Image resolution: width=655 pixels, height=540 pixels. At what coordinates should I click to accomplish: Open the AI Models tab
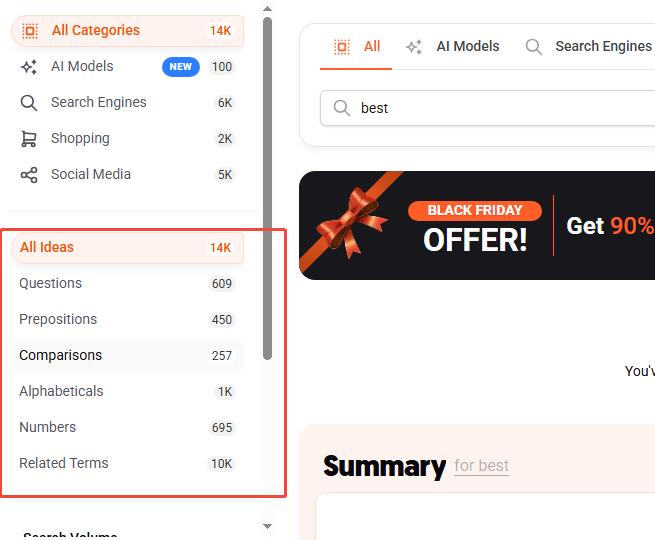point(452,46)
